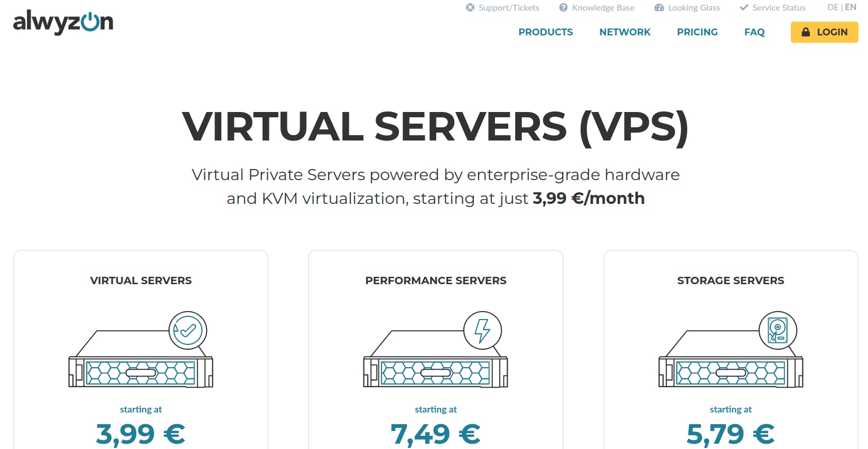Select the Performance Servers card title
The image size is (868, 449).
(436, 280)
